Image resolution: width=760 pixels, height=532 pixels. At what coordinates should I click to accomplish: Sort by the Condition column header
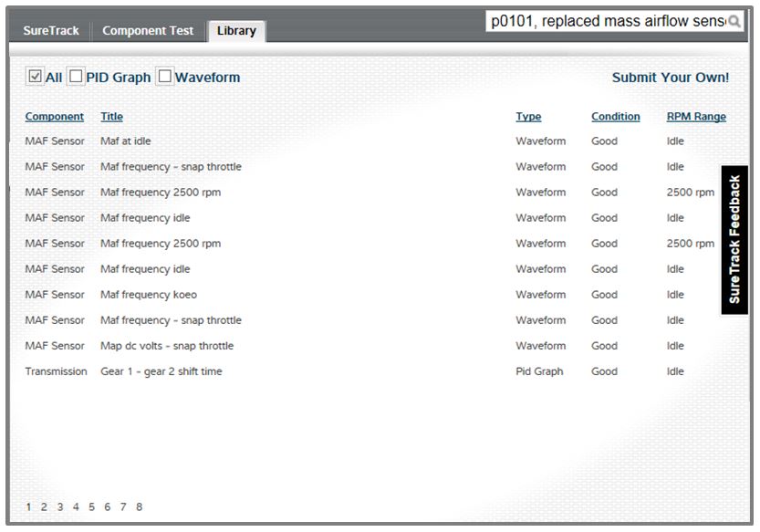(x=615, y=117)
